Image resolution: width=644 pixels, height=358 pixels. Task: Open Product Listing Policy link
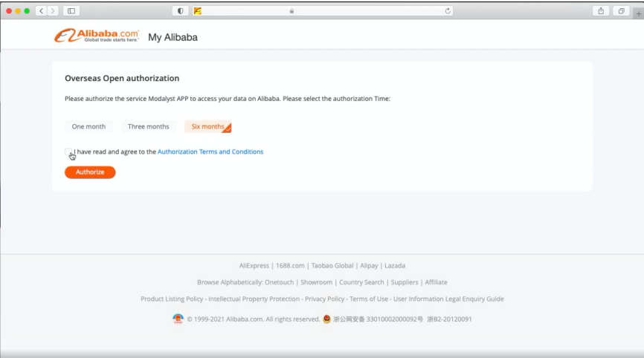(172, 299)
